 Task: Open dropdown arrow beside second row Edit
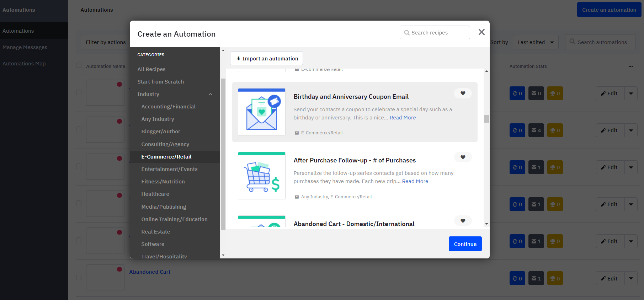coord(631,130)
